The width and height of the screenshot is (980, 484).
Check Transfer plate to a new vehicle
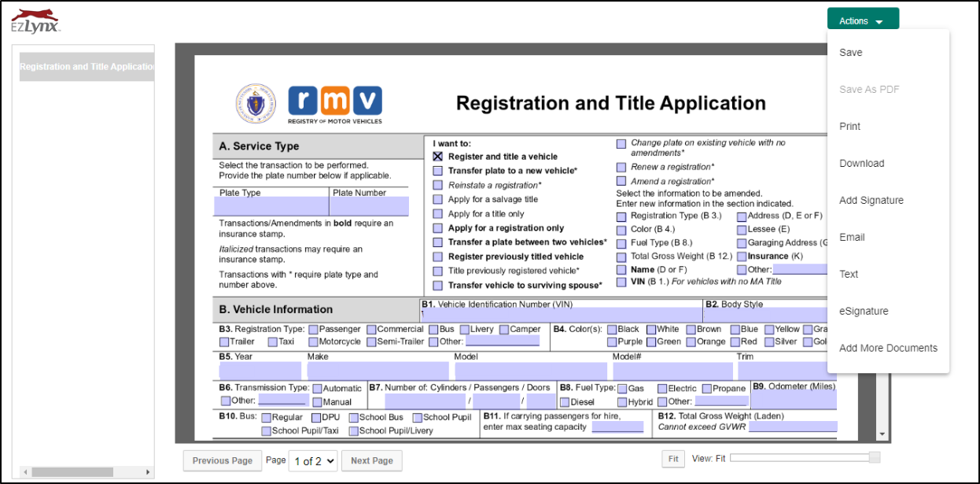438,171
